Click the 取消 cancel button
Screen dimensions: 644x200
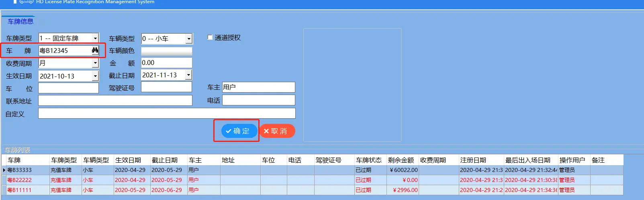(277, 131)
